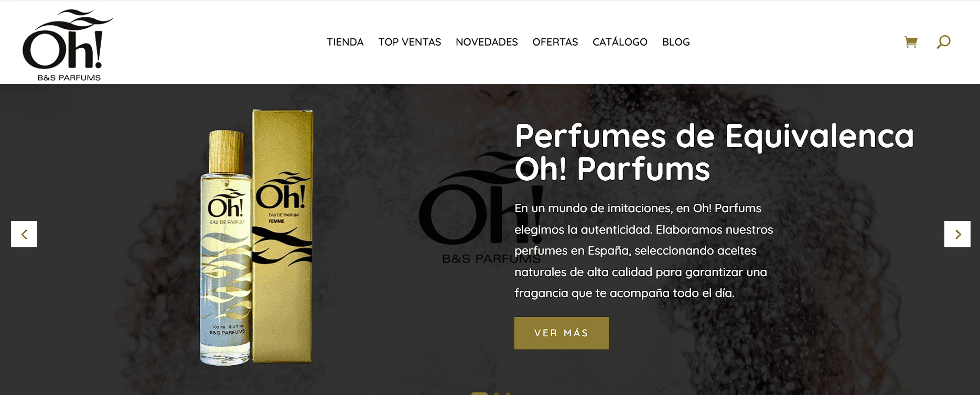Viewport: 980px width, 395px height.
Task: Click the gold perfume box image
Action: point(282,236)
